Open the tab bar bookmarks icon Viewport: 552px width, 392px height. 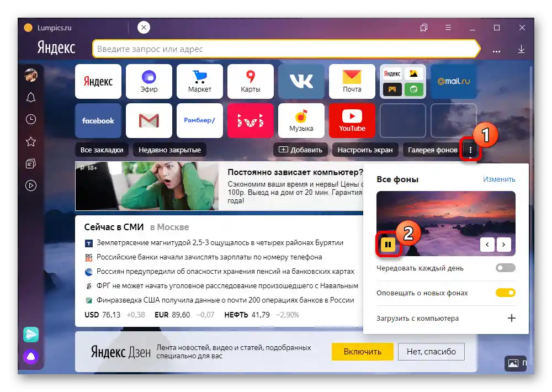click(424, 28)
